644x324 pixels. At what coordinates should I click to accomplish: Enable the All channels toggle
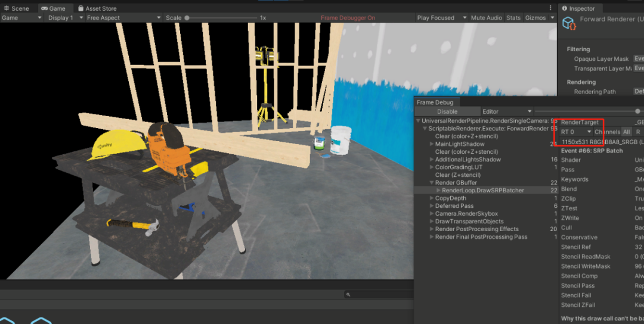(626, 132)
